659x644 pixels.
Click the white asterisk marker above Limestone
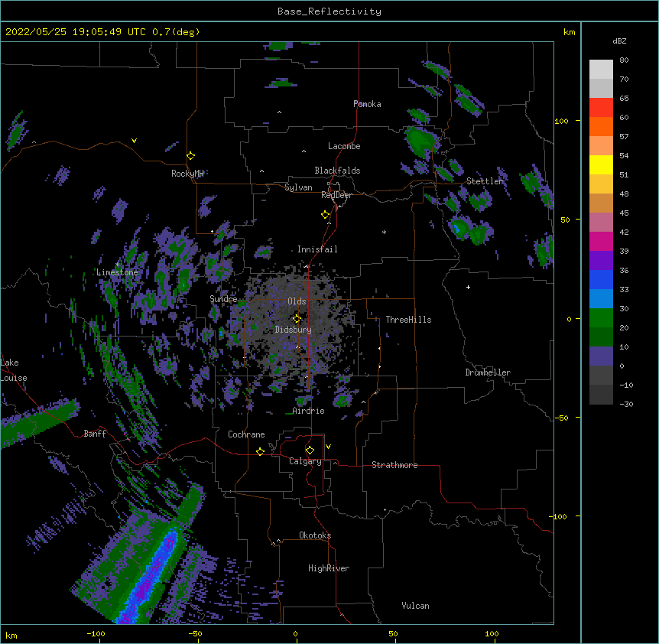point(118,265)
